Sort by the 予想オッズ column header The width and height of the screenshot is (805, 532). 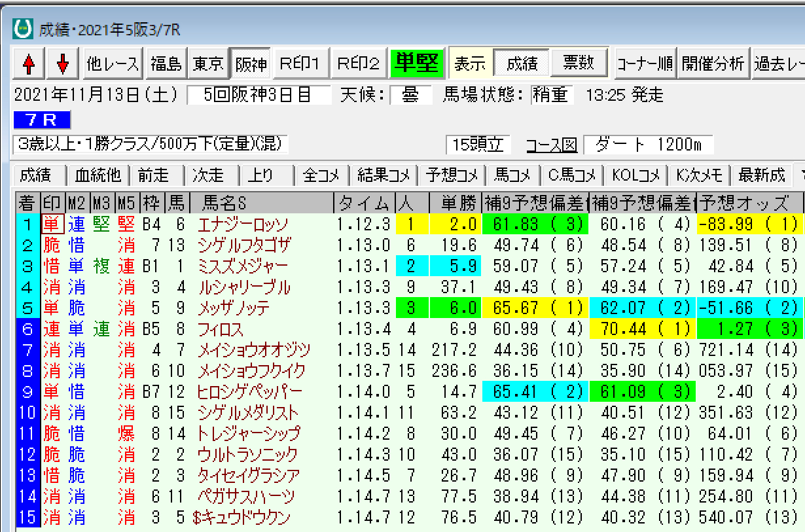pyautogui.click(x=750, y=203)
